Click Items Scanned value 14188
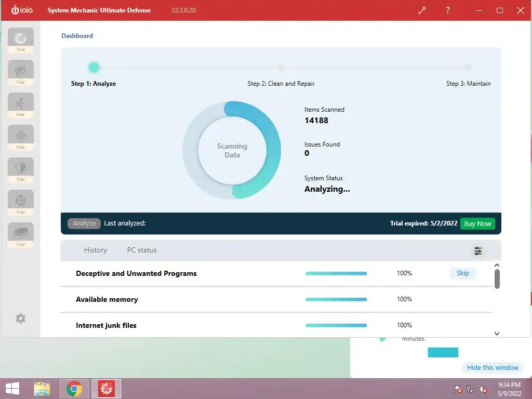 coord(316,121)
